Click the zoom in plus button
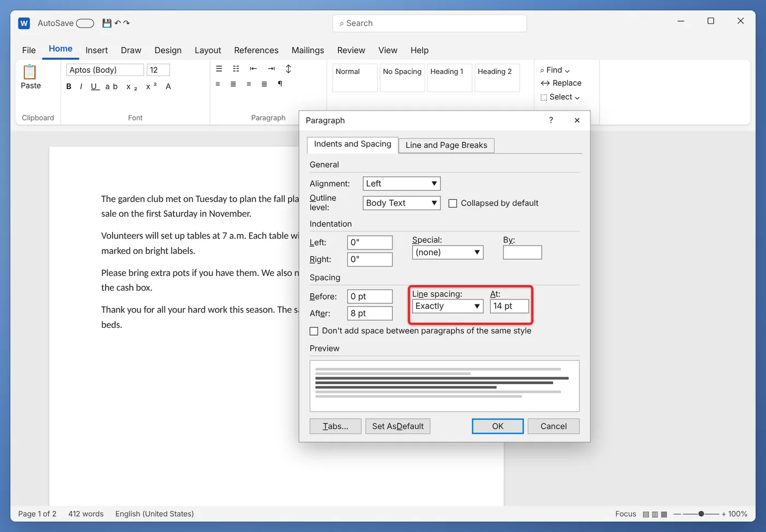This screenshot has height=532, width=766. (724, 514)
